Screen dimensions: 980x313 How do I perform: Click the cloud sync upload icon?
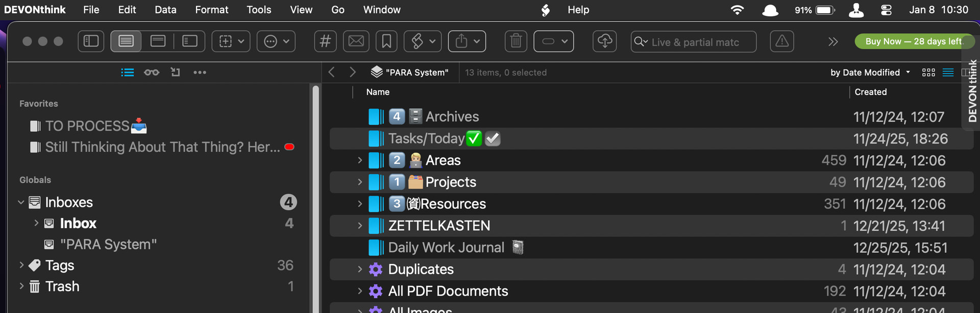pyautogui.click(x=604, y=41)
